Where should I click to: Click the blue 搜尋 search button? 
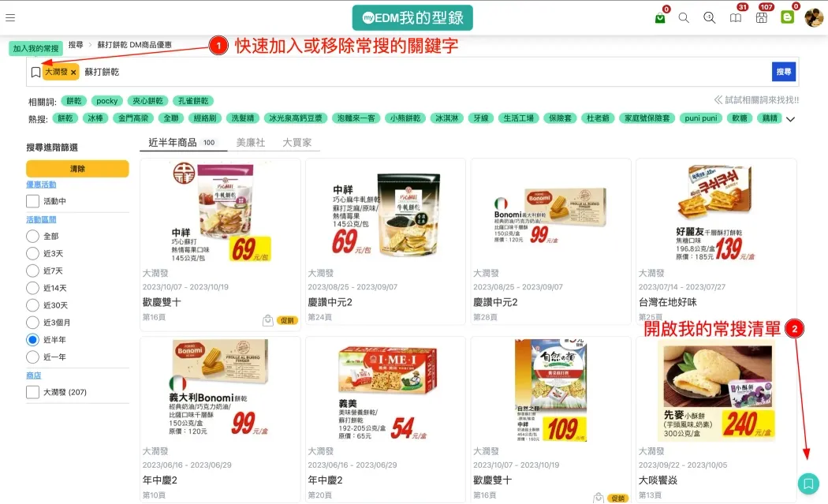[x=784, y=72]
